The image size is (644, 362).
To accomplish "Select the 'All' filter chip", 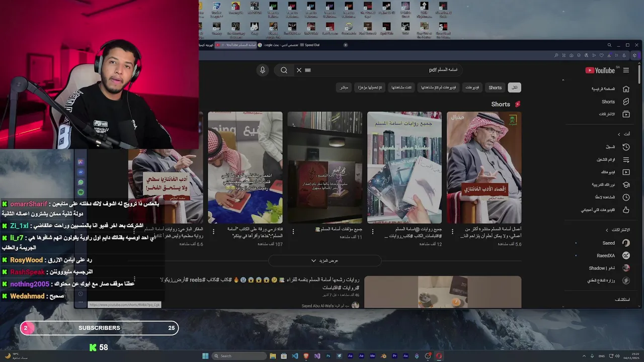I will 514,87.
